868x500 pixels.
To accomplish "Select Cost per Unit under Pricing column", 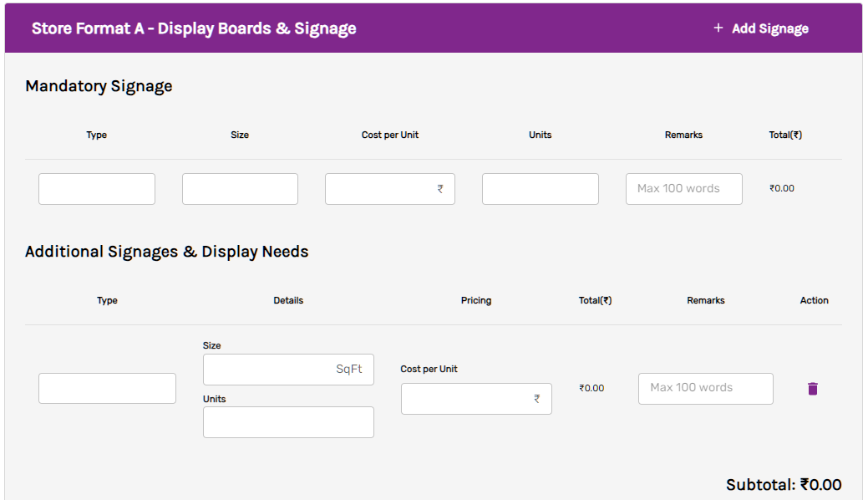I will click(468, 399).
